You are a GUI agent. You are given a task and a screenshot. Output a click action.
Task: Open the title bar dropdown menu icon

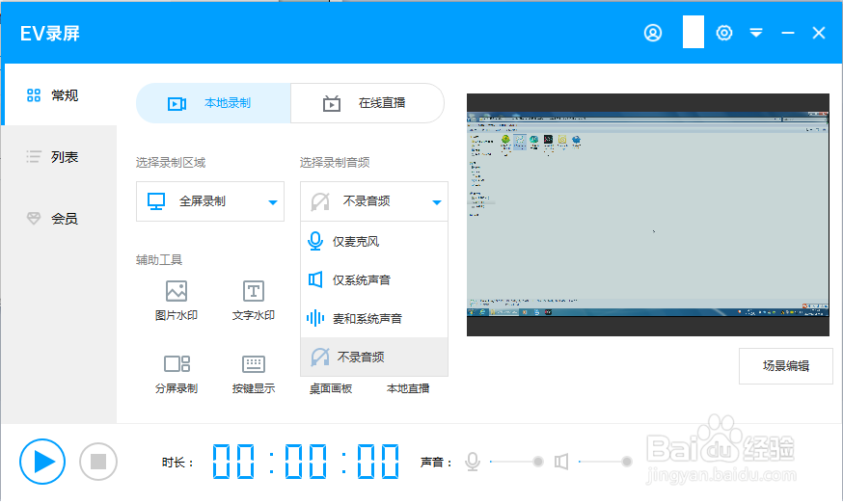tap(756, 33)
